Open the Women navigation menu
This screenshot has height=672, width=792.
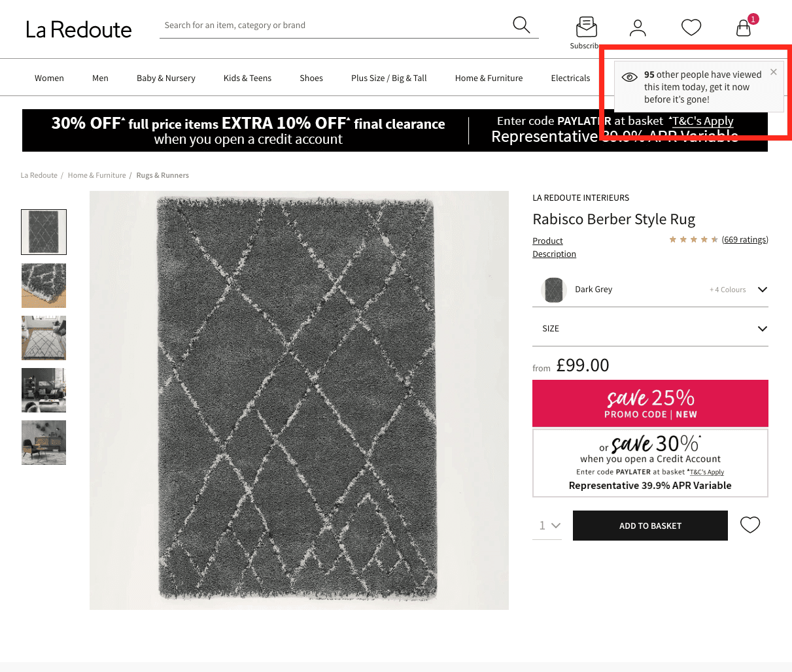pyautogui.click(x=49, y=77)
